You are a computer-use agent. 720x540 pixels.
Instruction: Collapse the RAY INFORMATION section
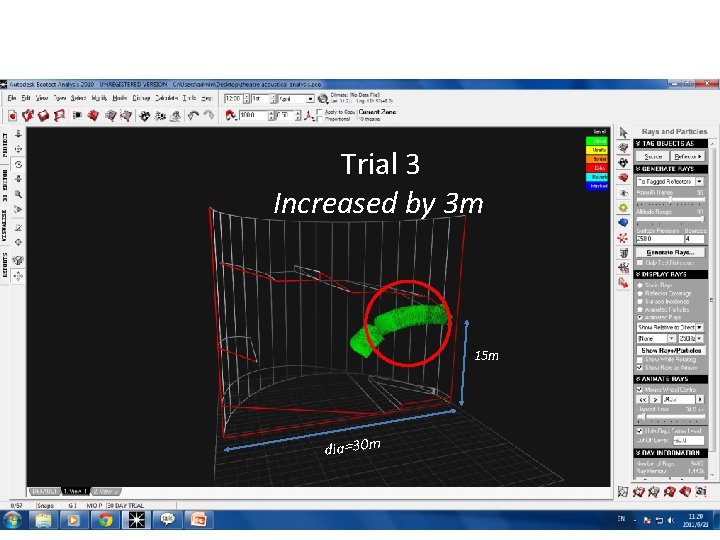[x=671, y=453]
